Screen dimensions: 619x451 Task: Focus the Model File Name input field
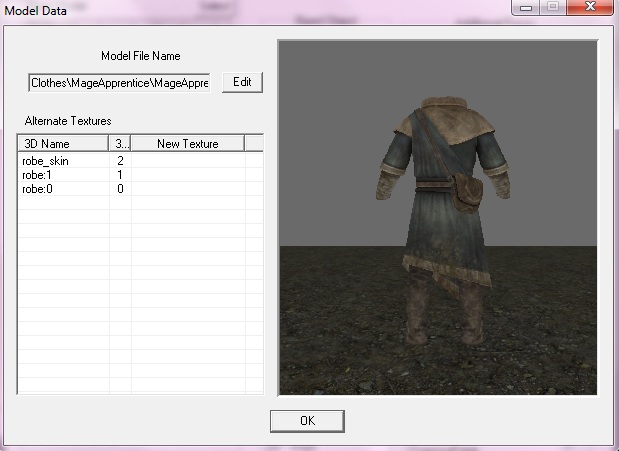(119, 83)
